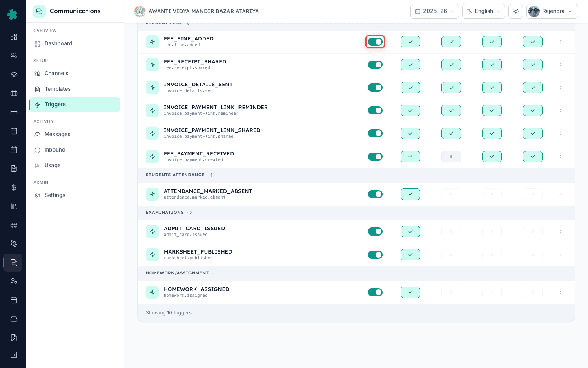Open the users icon in left rail

(x=13, y=56)
